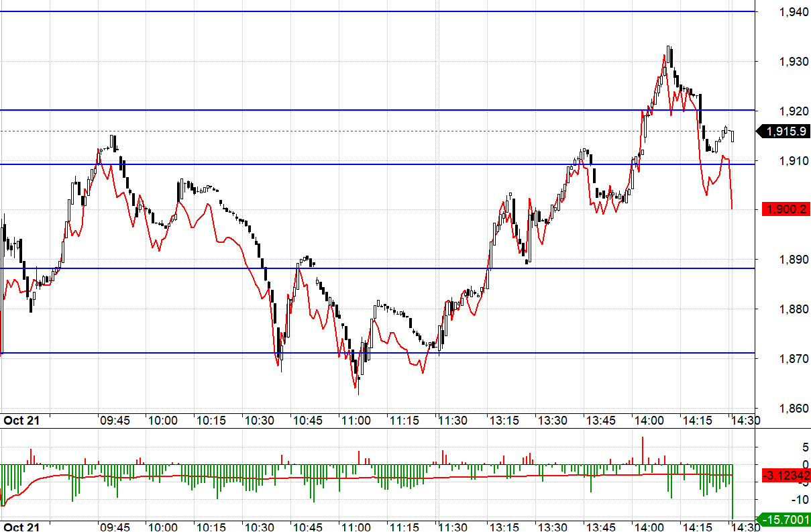Select the red -3.12342 indicator value tag
This screenshot has width=811, height=532.
point(785,476)
